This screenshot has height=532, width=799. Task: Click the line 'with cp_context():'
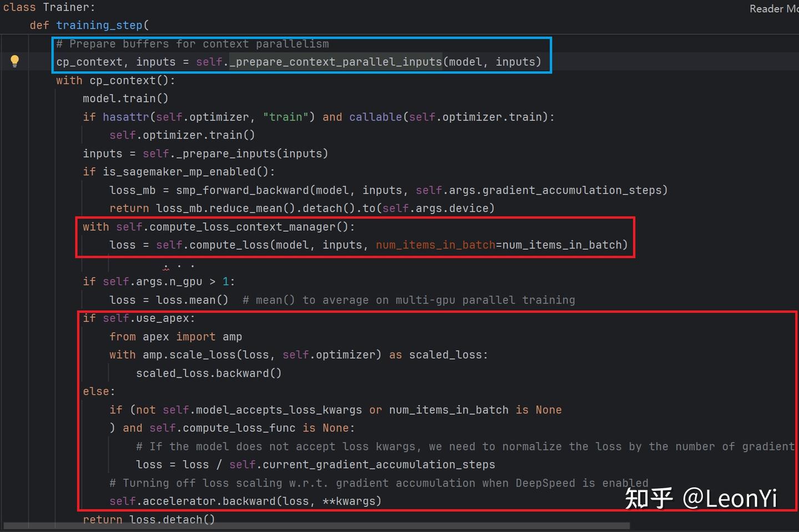tap(115, 80)
